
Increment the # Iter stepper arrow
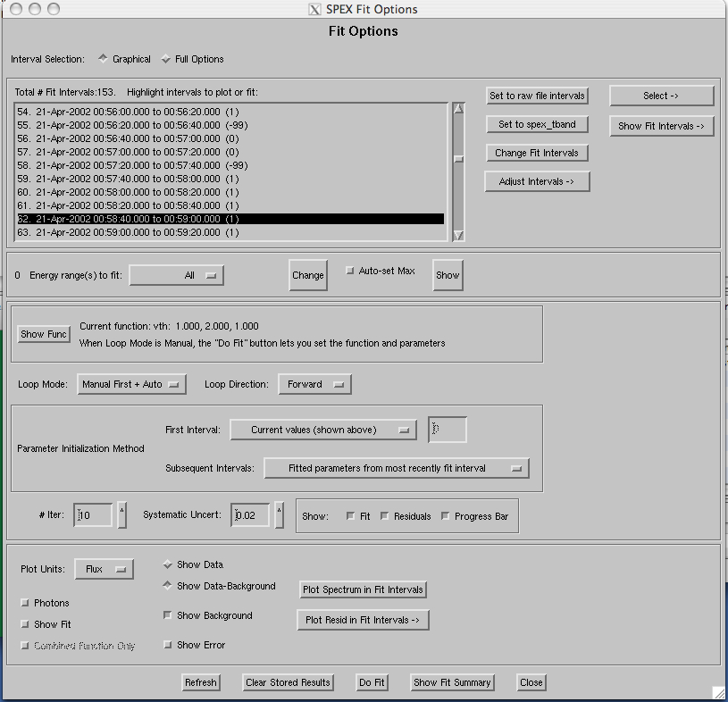click(122, 514)
